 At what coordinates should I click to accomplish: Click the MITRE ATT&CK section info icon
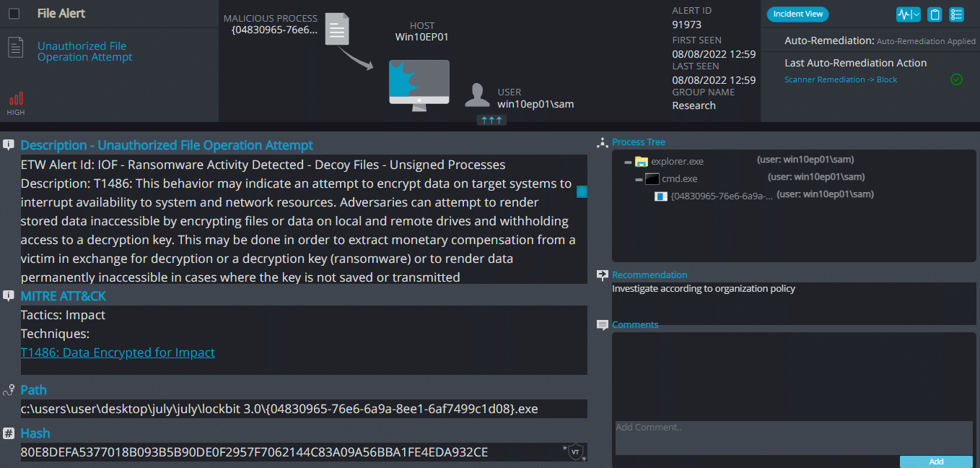(x=9, y=295)
